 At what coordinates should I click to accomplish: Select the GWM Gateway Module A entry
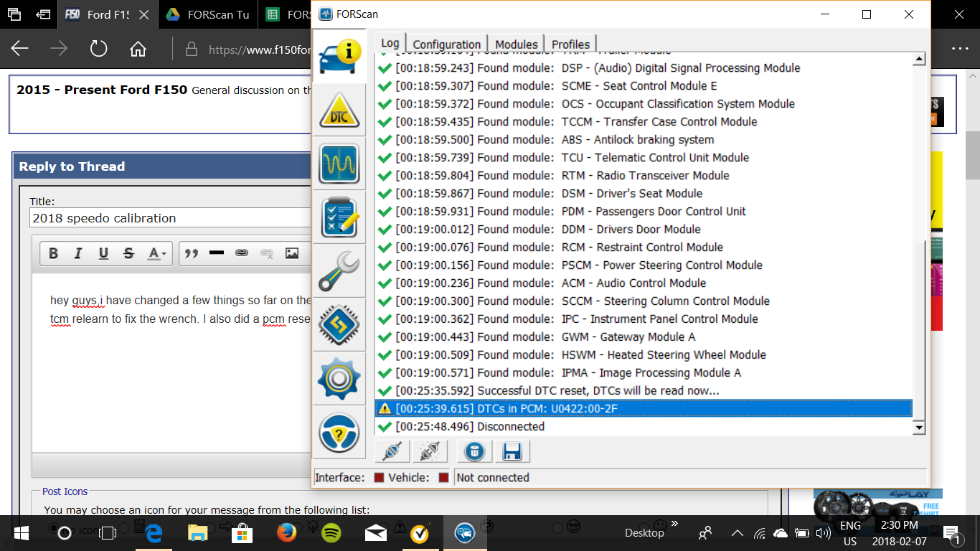644,336
